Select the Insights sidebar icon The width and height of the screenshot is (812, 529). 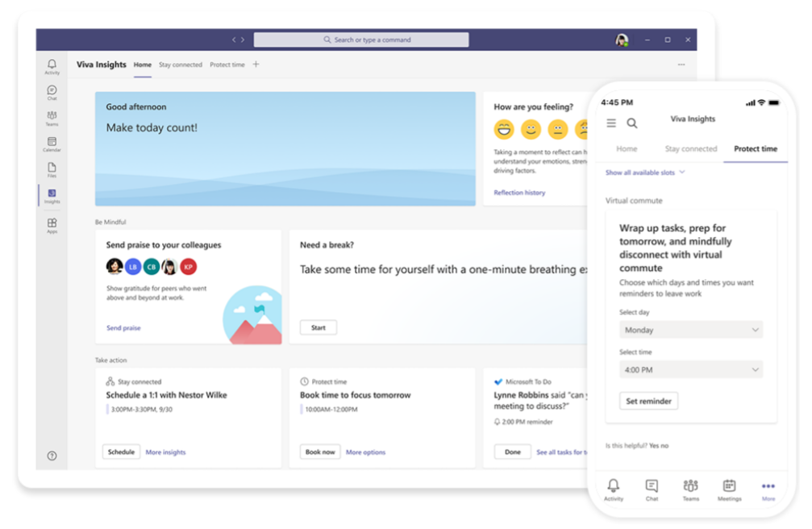[52, 196]
